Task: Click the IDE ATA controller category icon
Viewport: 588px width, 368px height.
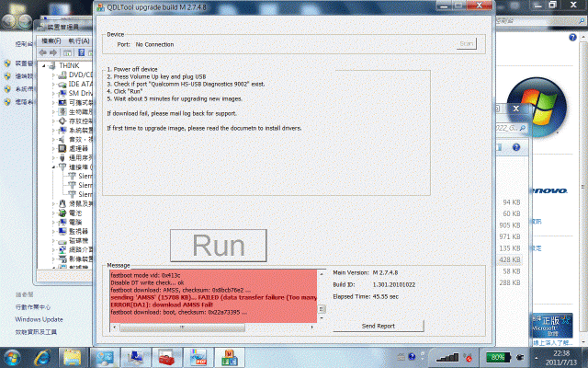Action: pos(62,84)
